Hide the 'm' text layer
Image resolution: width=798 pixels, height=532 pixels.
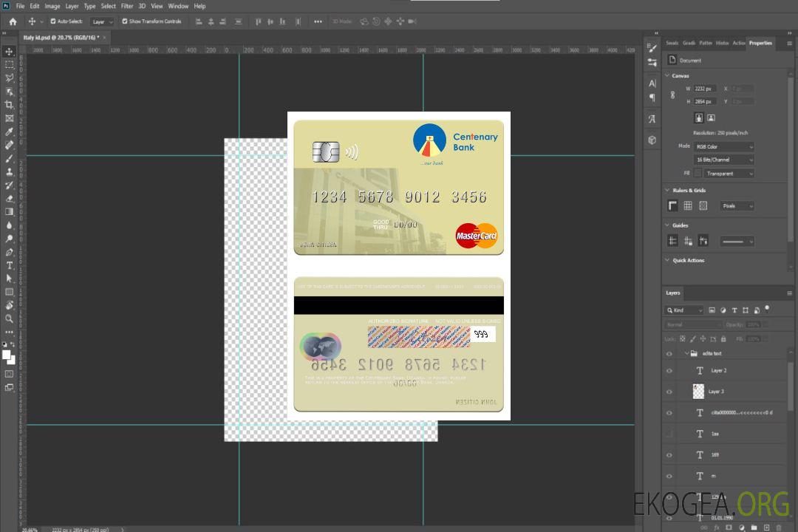pos(669,477)
